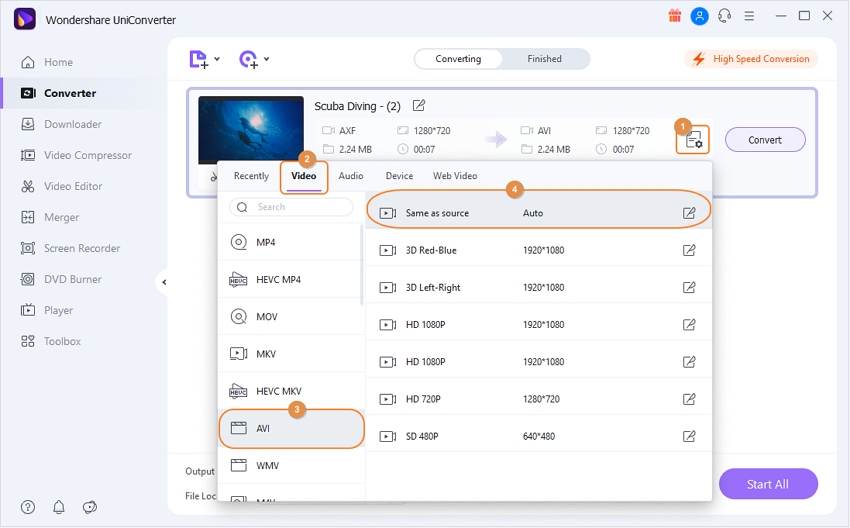
Task: Open the customer support headset icon
Action: click(x=724, y=16)
